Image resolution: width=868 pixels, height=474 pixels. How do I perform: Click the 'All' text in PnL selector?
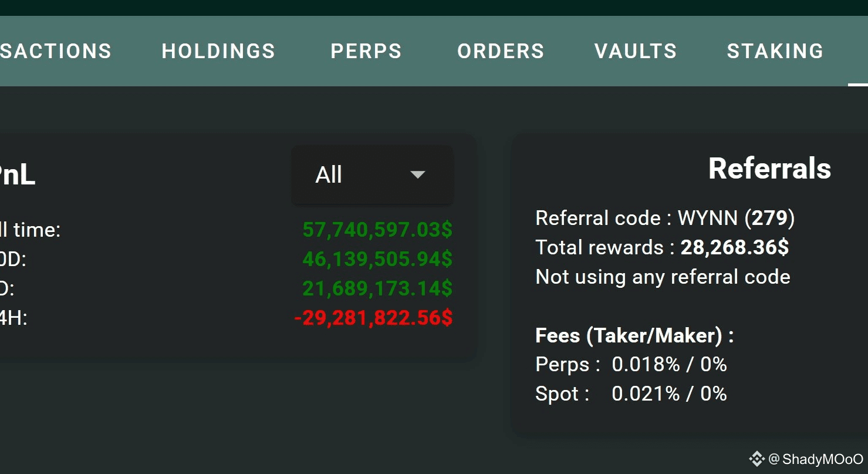(x=329, y=175)
